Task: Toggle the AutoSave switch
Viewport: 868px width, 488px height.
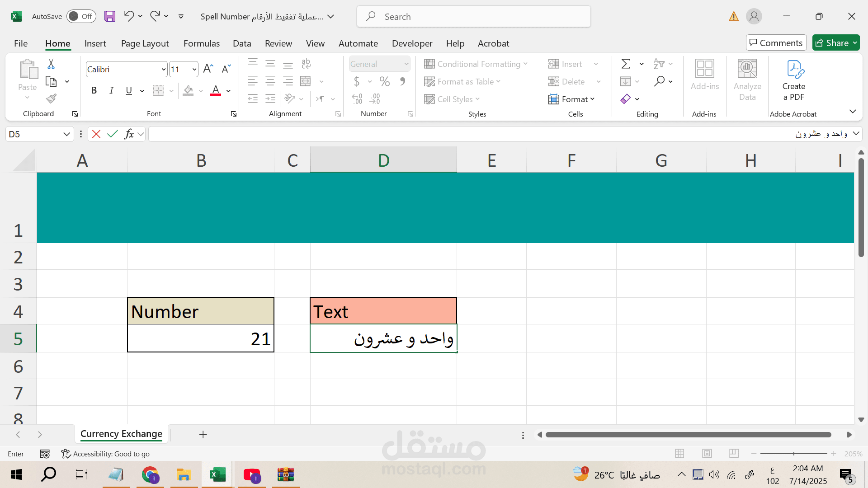Action: [x=81, y=17]
